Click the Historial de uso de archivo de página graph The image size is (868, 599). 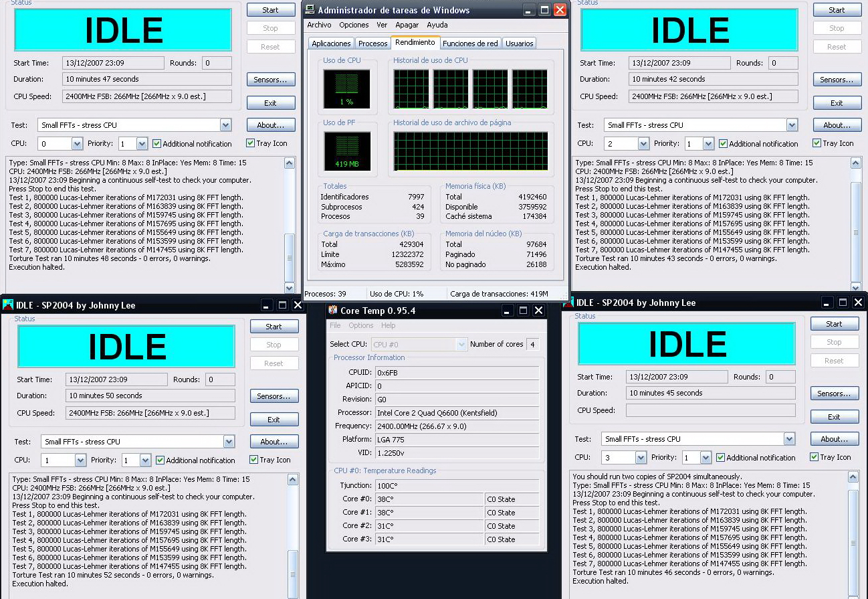click(471, 151)
